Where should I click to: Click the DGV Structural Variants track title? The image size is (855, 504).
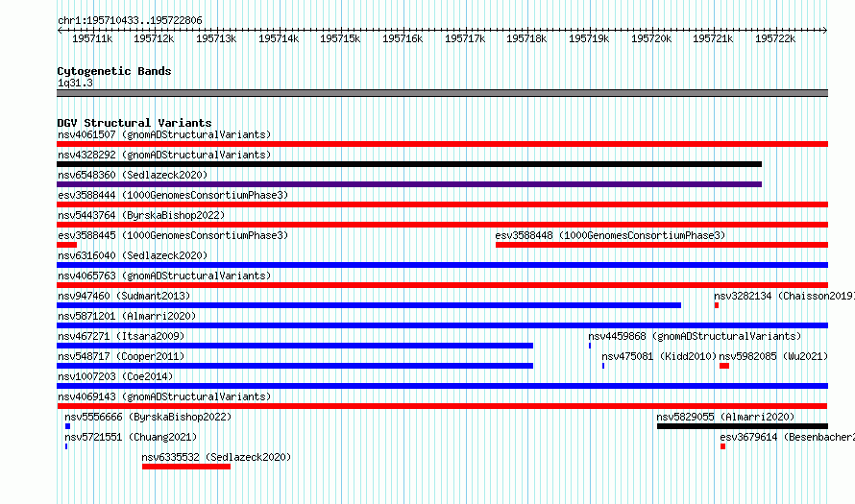tap(134, 123)
